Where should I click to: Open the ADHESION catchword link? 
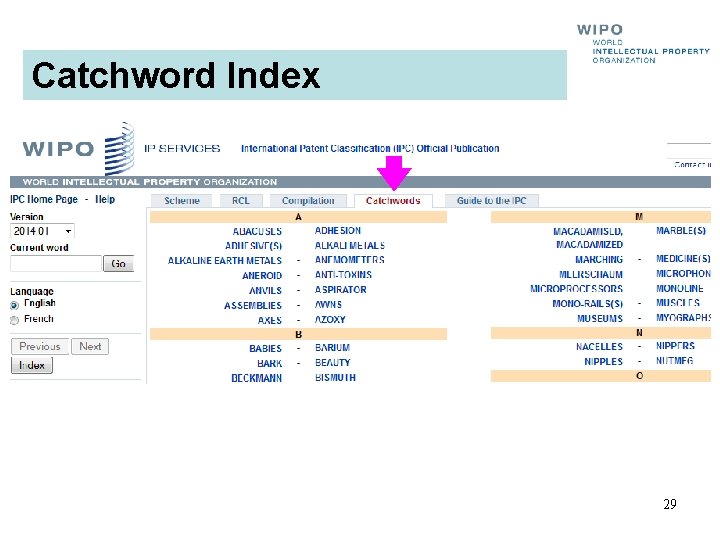click(338, 231)
